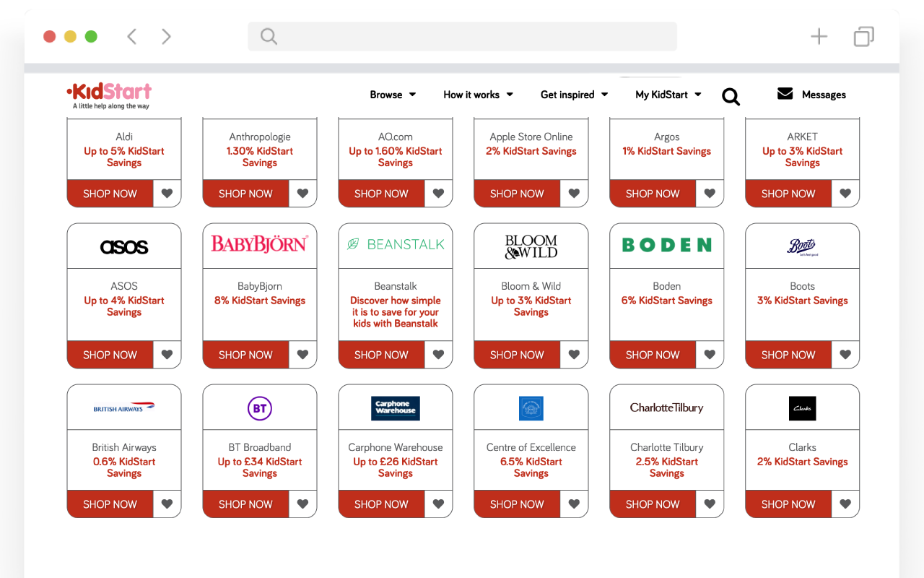Favourite Carphone Warehouse with heart

coord(438,504)
